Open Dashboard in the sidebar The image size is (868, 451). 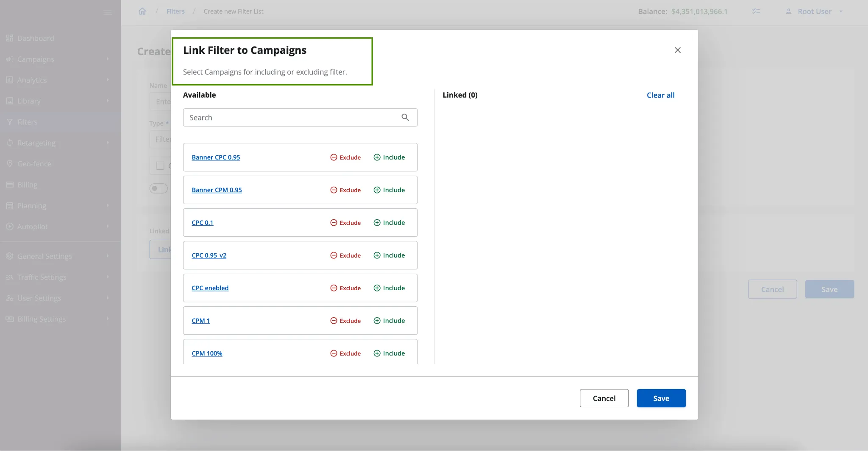[x=60, y=38]
